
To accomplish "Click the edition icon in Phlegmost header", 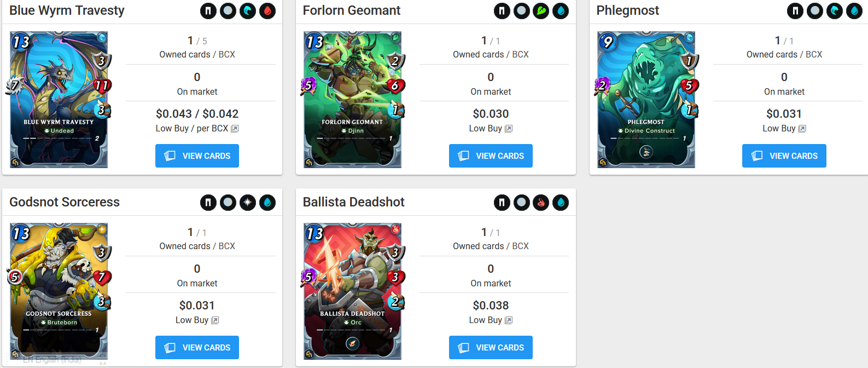I will point(795,11).
